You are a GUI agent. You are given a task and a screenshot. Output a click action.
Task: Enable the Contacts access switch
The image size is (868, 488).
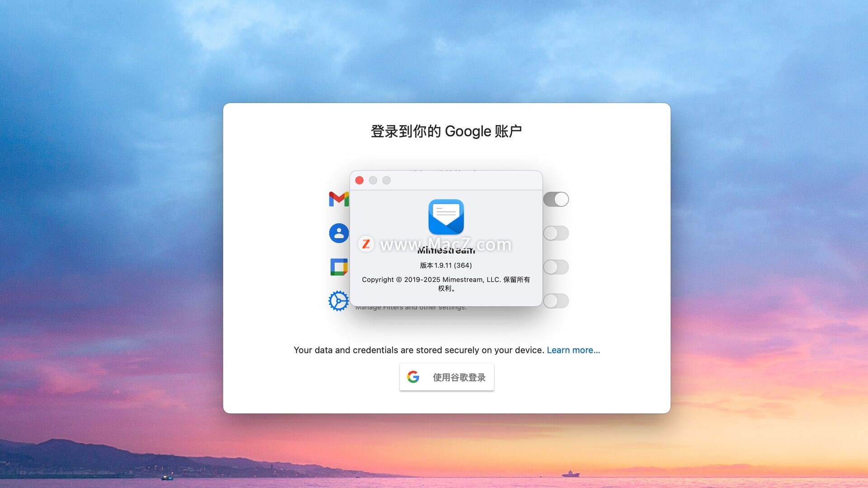click(556, 233)
